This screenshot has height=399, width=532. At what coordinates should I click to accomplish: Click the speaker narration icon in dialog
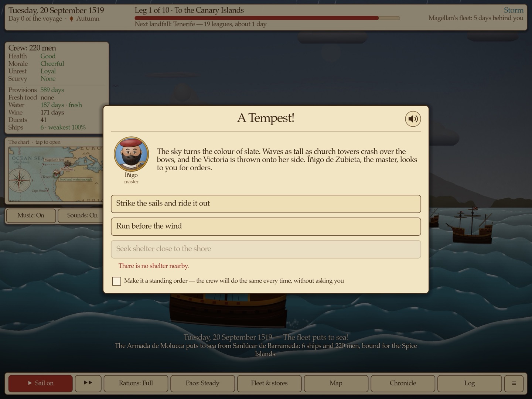[x=413, y=119]
